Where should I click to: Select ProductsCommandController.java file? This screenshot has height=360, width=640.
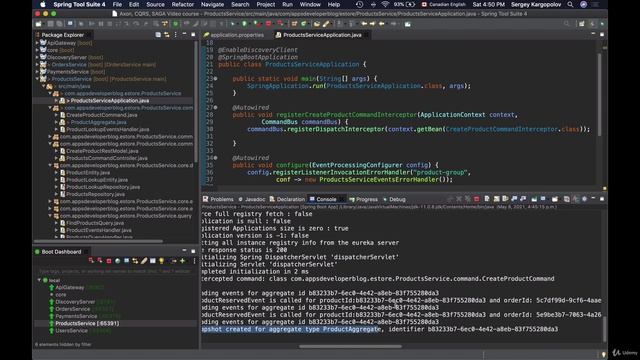pos(107,158)
